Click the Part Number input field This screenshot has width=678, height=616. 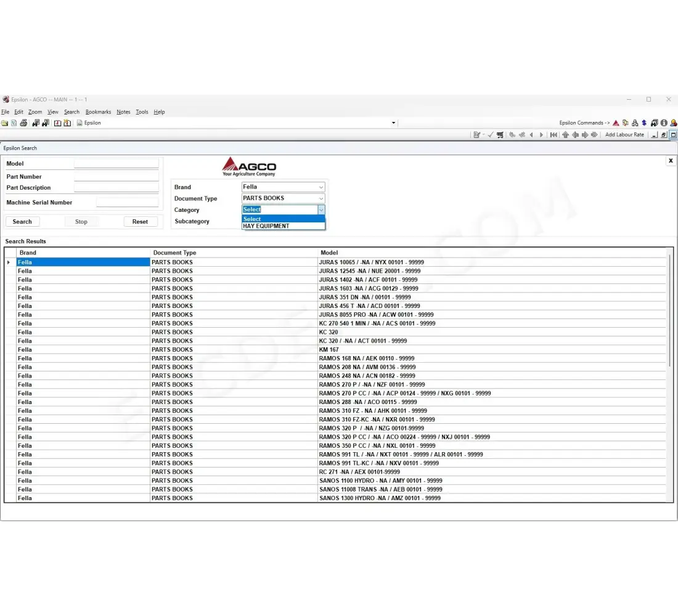(116, 176)
